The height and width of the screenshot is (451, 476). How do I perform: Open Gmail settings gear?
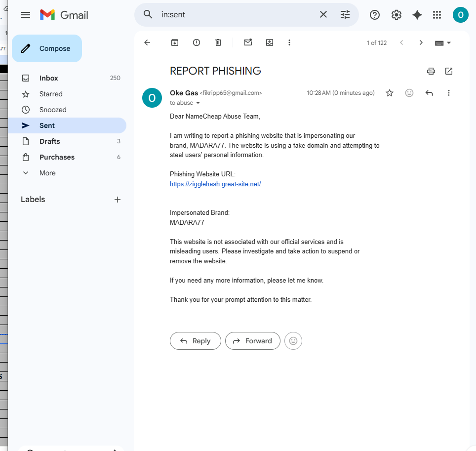pos(396,15)
